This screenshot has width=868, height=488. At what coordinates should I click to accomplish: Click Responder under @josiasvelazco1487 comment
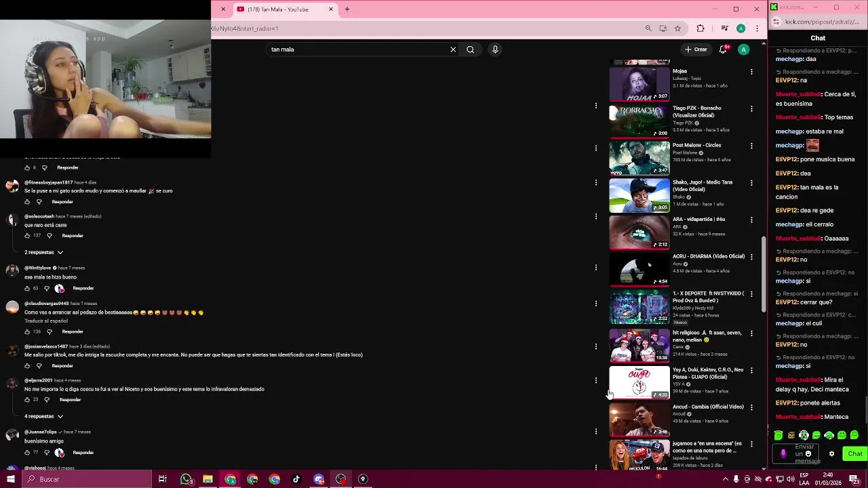[x=62, y=366]
